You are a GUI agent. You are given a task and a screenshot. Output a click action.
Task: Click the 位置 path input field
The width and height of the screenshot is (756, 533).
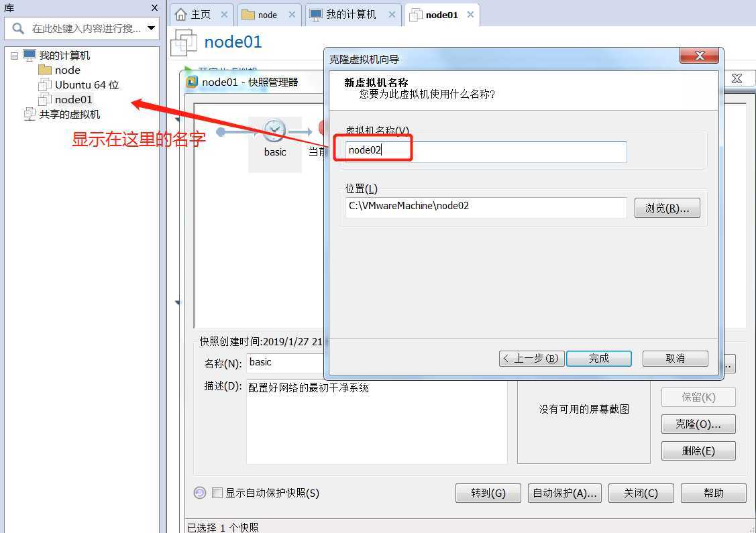pos(486,207)
